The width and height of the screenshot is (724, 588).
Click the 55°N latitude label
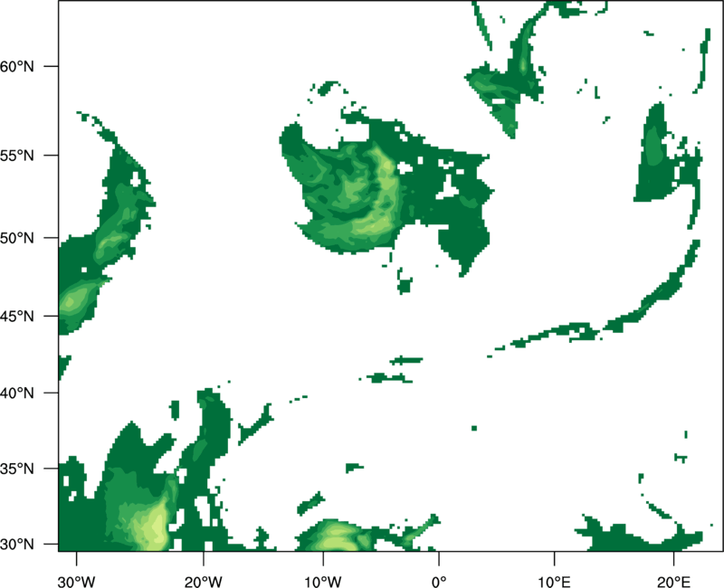click(17, 156)
